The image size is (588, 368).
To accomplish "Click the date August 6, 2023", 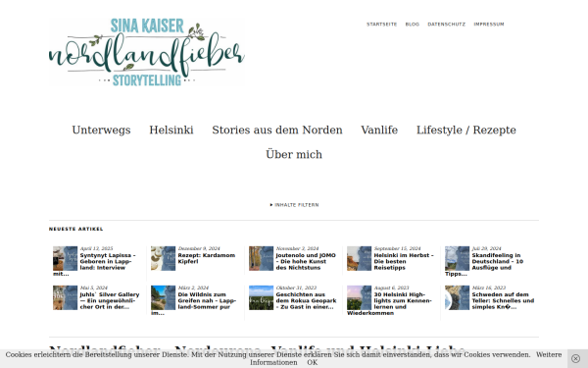I will [391, 288].
